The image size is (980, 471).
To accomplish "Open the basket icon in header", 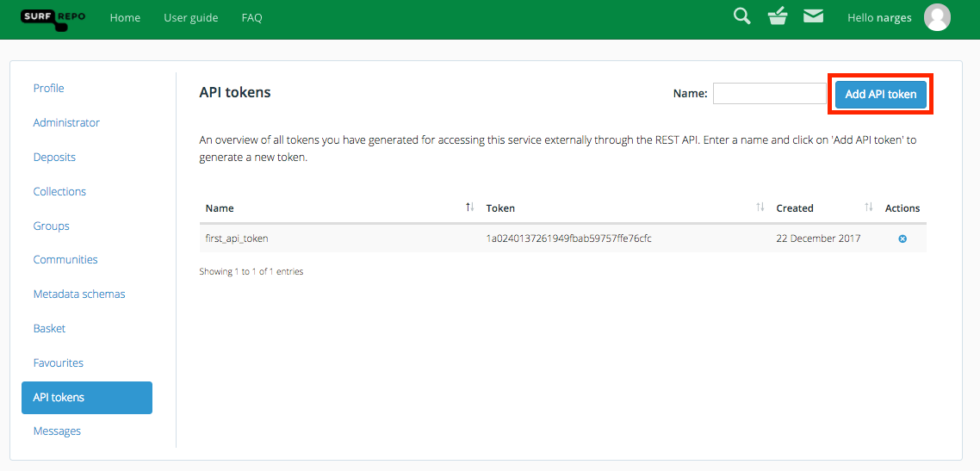I will click(x=778, y=16).
